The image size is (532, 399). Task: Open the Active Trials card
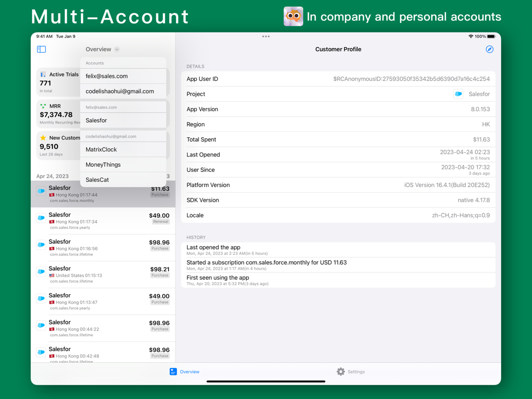(x=59, y=82)
